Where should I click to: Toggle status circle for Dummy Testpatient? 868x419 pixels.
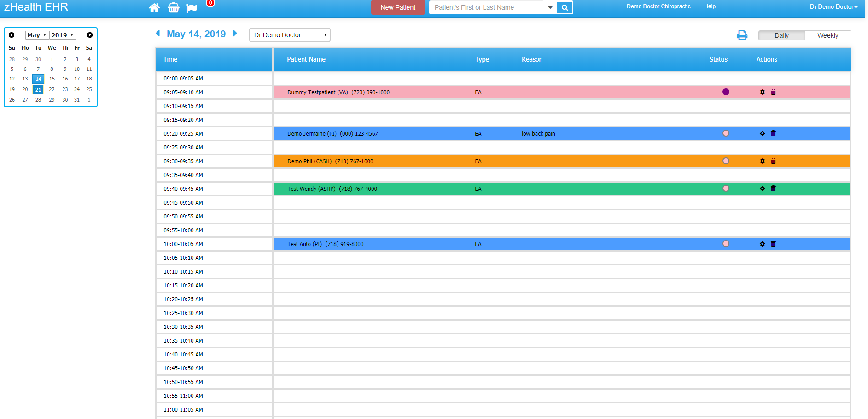tap(726, 92)
